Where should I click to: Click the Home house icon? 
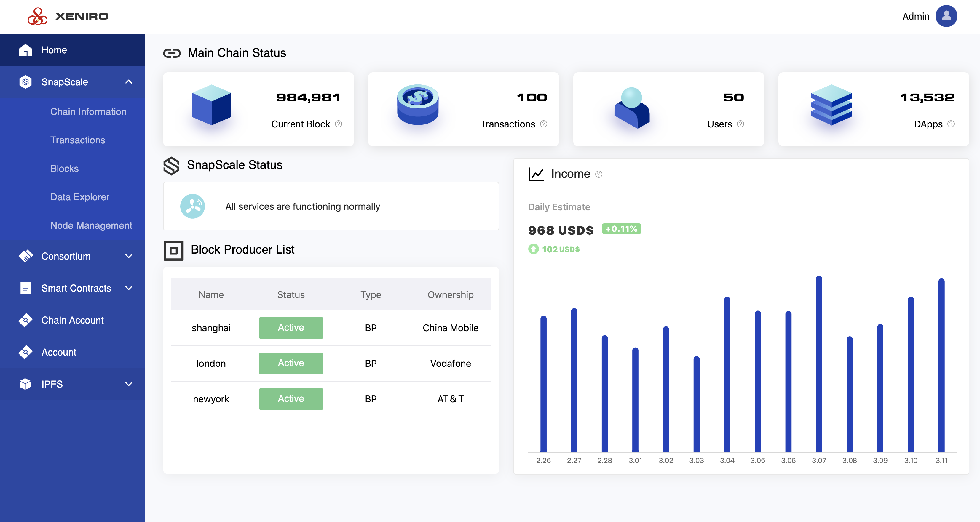(x=25, y=50)
